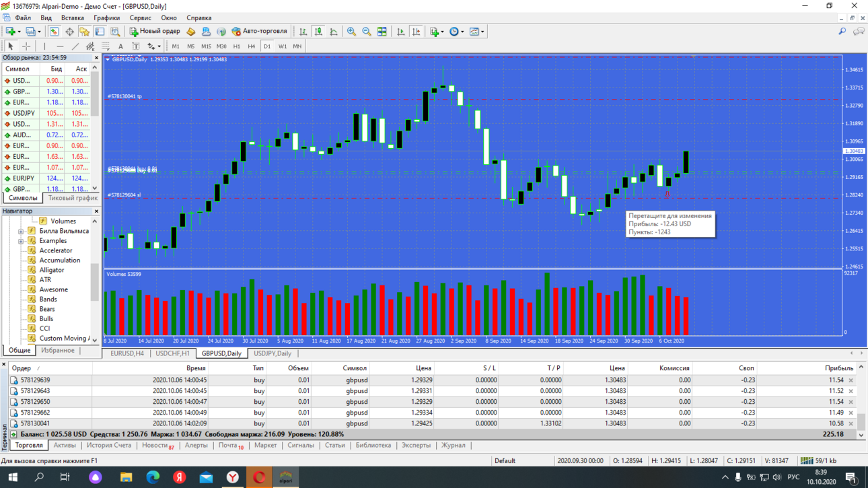Open the New Chart toolbar icon
The image size is (868, 488).
pyautogui.click(x=10, y=32)
